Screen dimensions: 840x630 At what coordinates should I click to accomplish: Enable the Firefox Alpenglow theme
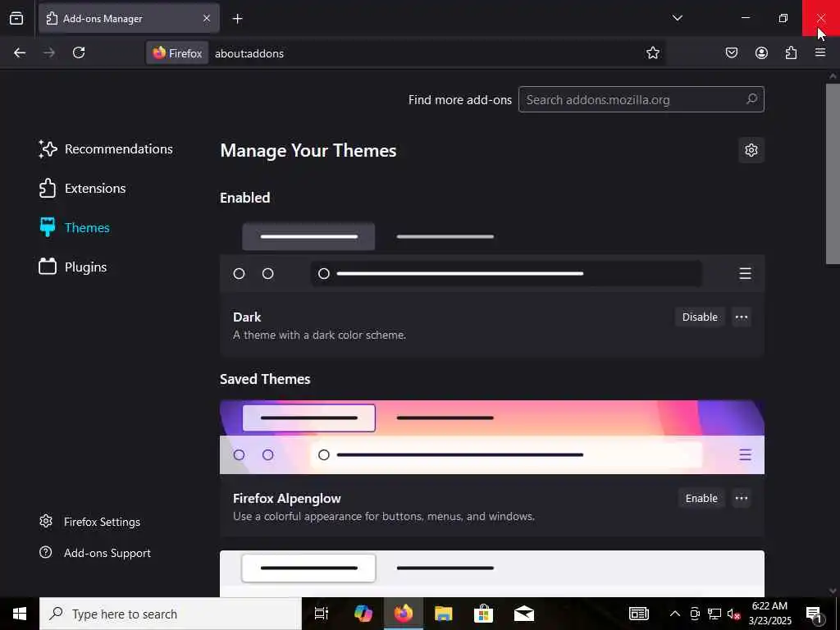click(701, 498)
